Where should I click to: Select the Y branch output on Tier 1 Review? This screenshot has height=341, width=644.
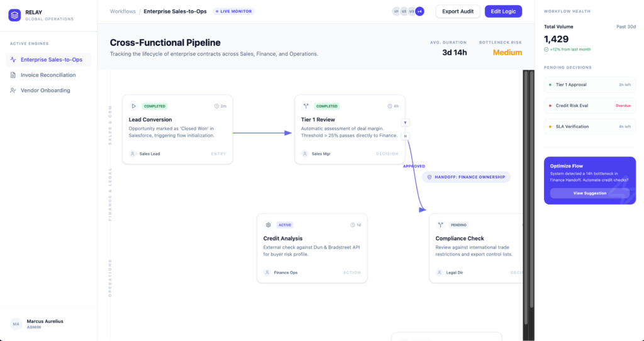tap(405, 123)
